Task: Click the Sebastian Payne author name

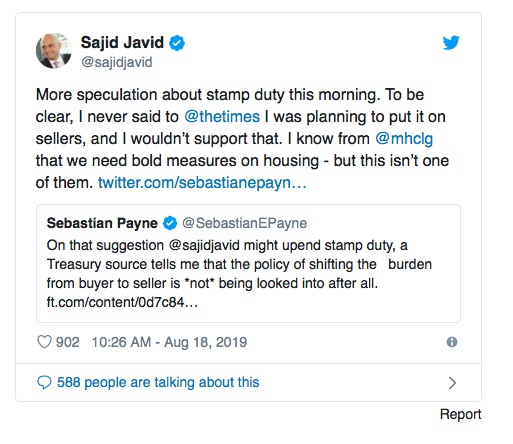Action: (x=102, y=223)
